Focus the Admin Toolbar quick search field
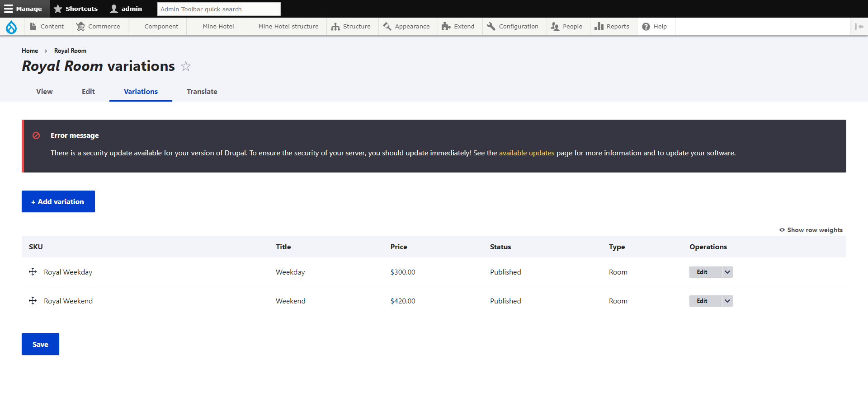868x415 pixels. pos(219,9)
